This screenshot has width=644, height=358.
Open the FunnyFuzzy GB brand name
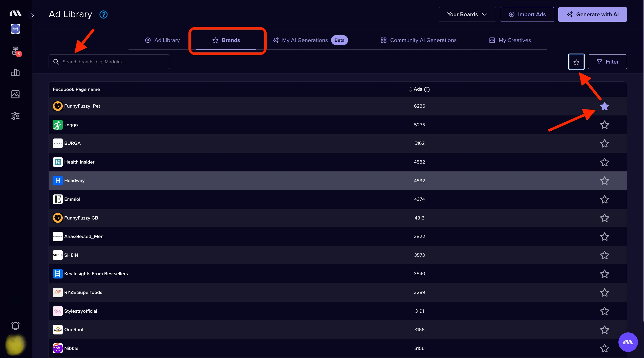point(81,218)
